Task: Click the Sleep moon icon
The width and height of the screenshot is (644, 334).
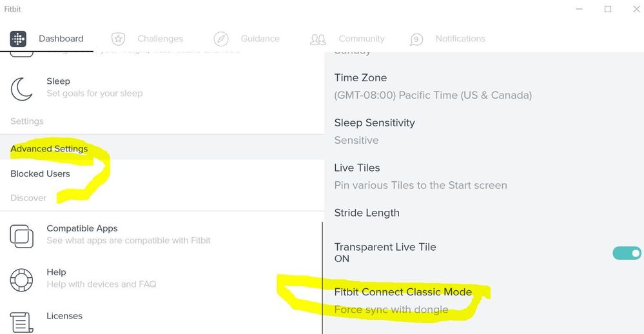Action: click(x=21, y=89)
